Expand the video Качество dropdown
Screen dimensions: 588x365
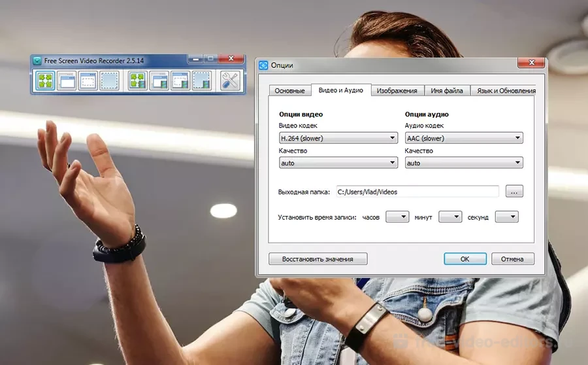[x=338, y=163]
